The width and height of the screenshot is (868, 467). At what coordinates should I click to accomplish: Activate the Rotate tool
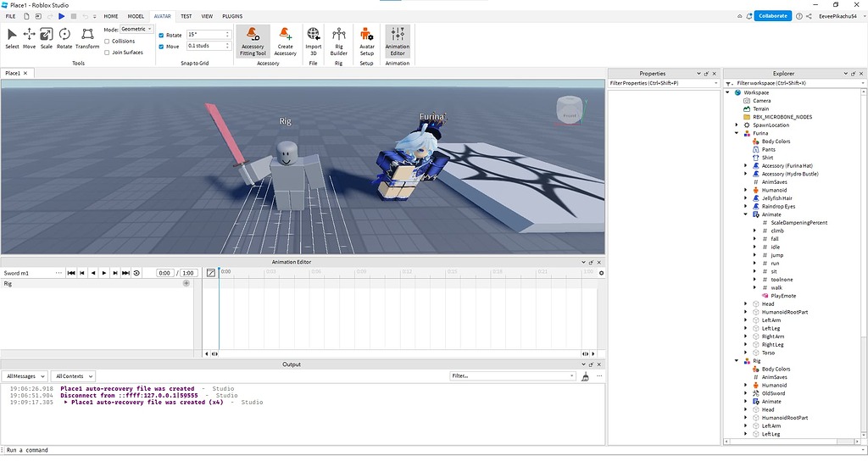pyautogui.click(x=64, y=39)
